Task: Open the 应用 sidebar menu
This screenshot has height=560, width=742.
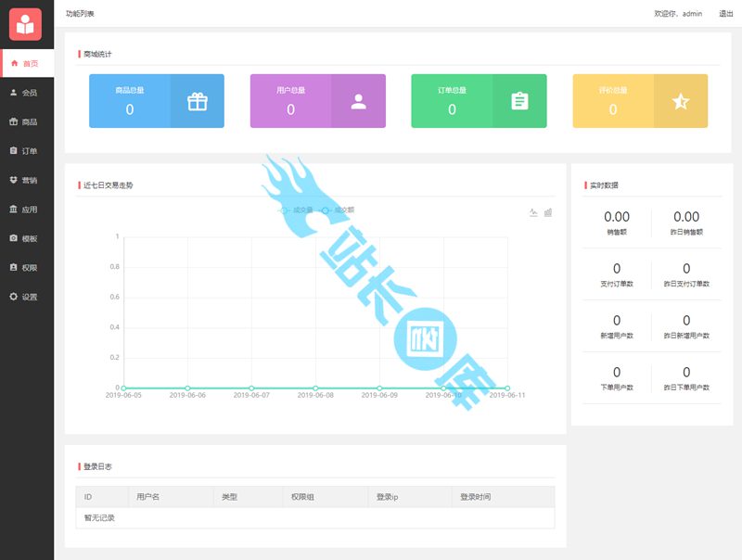Action: click(x=27, y=210)
